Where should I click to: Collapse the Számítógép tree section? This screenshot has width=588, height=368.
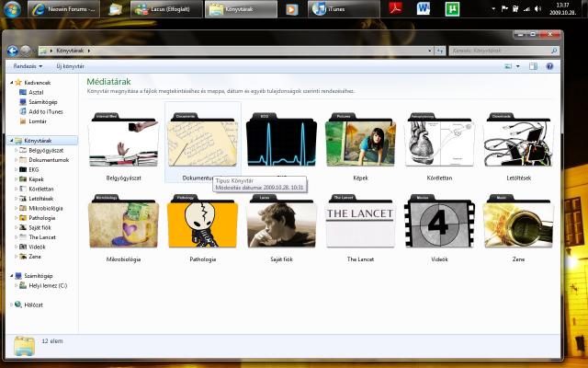(x=11, y=276)
